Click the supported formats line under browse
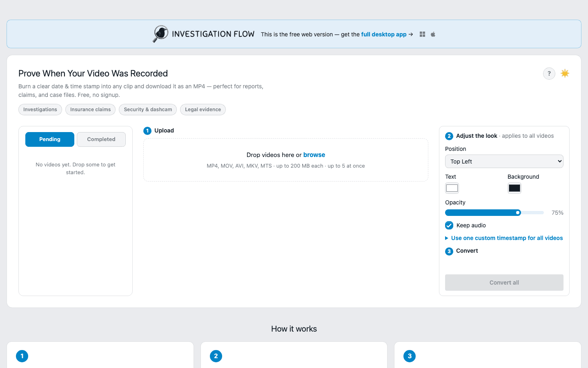Screen dimensions: 588x368 click(286, 166)
